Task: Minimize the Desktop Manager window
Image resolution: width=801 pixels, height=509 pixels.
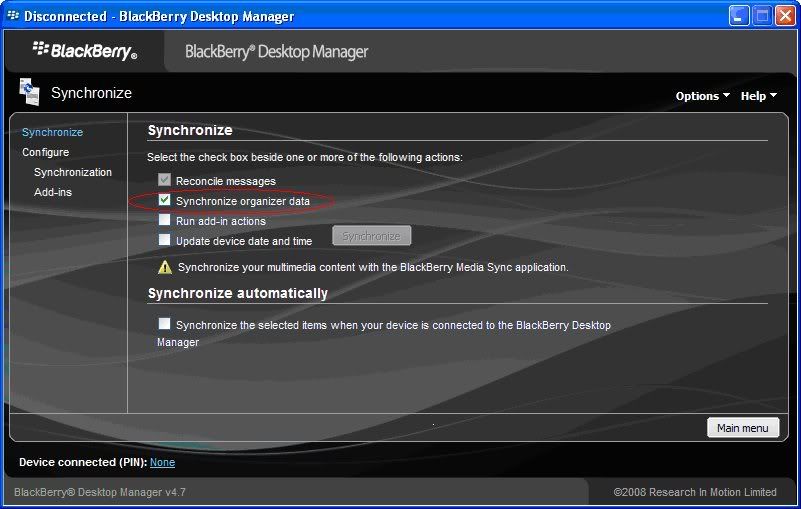Action: 738,16
